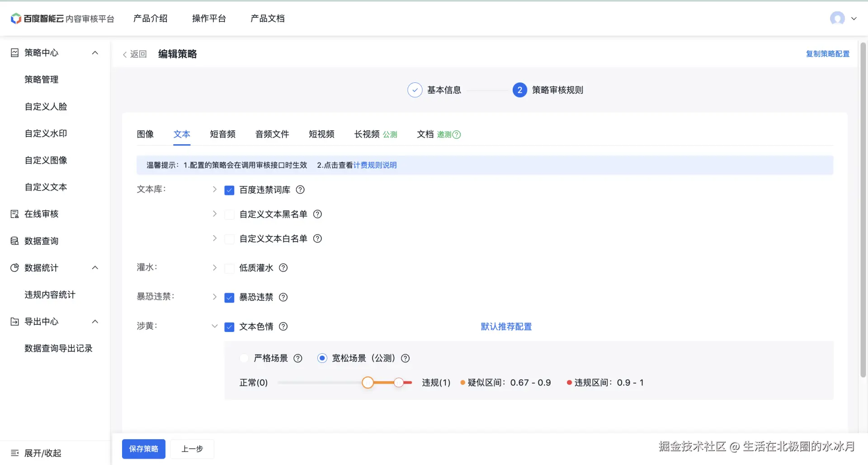Click the 保存策略 button
Screen dimensions: 868x465
pos(144,449)
